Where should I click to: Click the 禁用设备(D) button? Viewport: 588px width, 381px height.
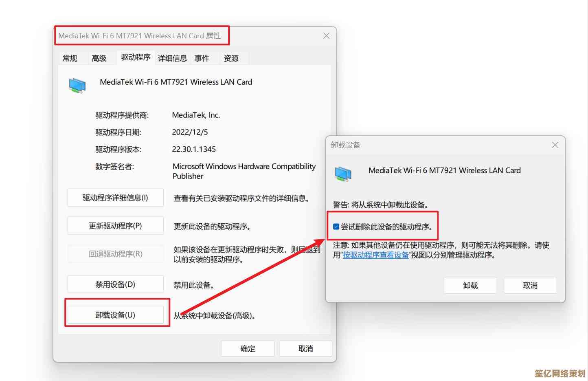[x=115, y=284]
